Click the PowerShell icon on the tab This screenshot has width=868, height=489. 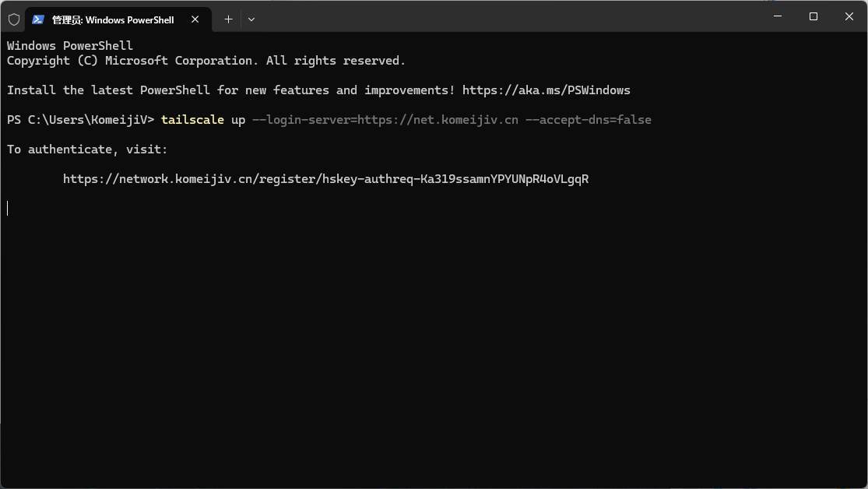click(37, 19)
